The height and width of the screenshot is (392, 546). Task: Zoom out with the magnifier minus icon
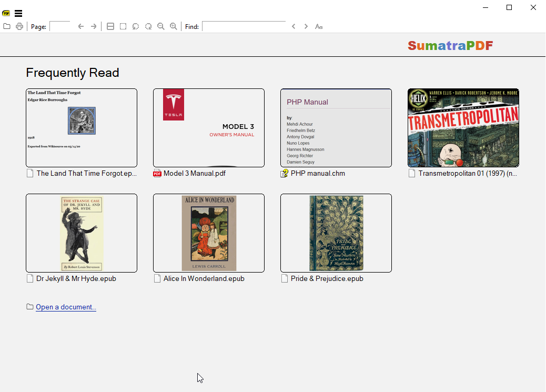coord(161,26)
